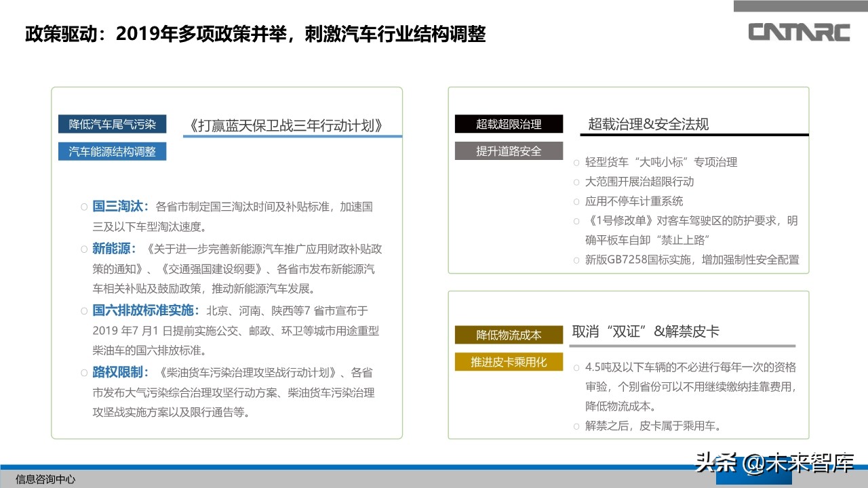The image size is (868, 488).
Task: Click the 降低汽车尾气污染 blue tag
Action: [x=112, y=124]
